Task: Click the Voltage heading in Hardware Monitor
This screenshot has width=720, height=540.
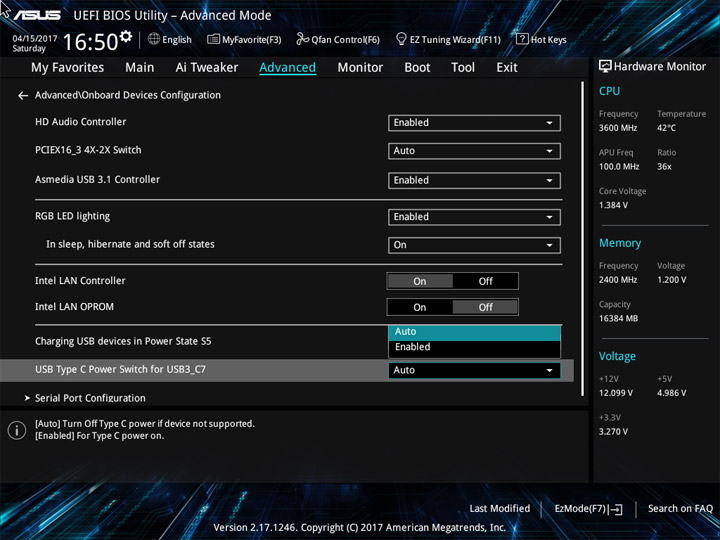Action: 617,356
